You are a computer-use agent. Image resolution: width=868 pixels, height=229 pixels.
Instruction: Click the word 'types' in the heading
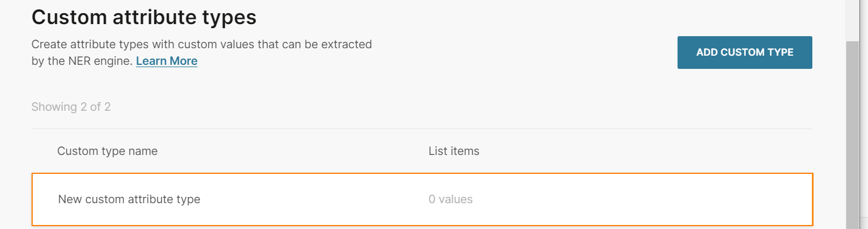pyautogui.click(x=228, y=18)
